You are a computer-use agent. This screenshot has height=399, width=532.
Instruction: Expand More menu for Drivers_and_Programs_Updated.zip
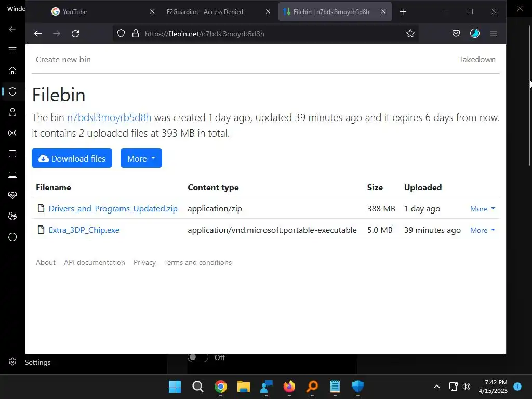(483, 209)
